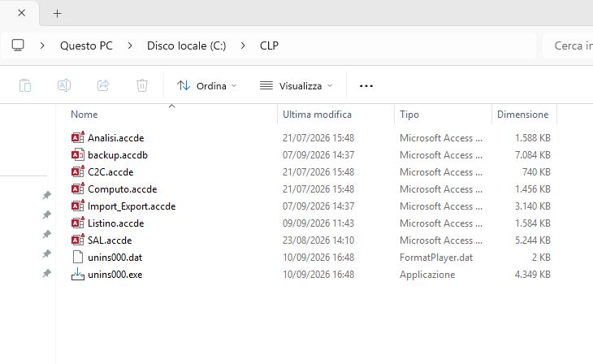
Task: Select the Analisi.accde file name
Action: [x=115, y=138]
